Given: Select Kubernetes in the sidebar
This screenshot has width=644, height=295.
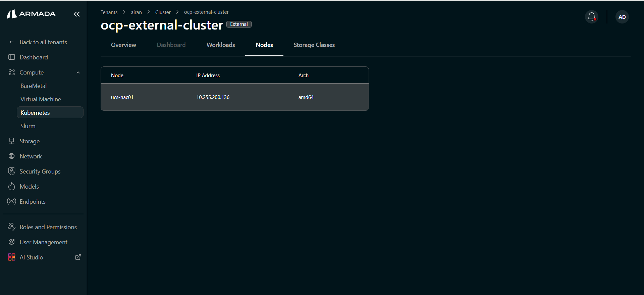Looking at the screenshot, I should 50,112.
